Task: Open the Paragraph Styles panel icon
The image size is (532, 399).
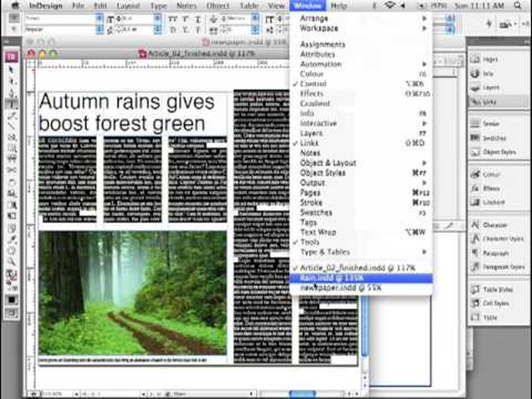Action: coord(475,267)
